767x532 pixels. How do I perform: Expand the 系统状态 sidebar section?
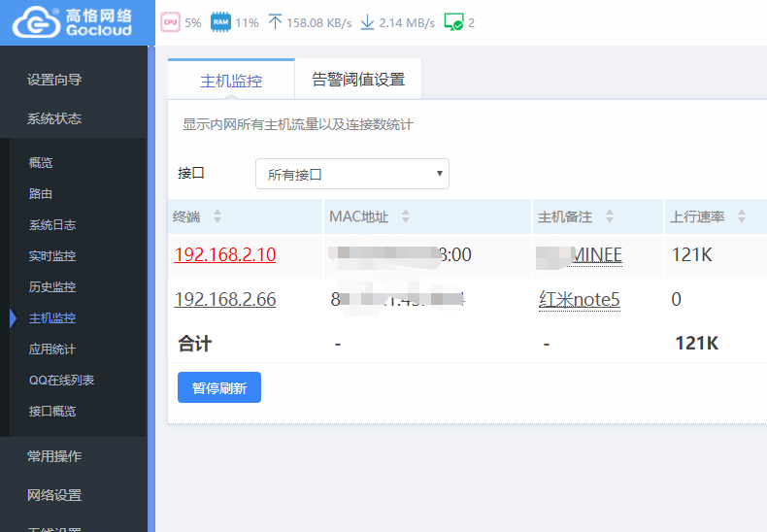click(54, 118)
